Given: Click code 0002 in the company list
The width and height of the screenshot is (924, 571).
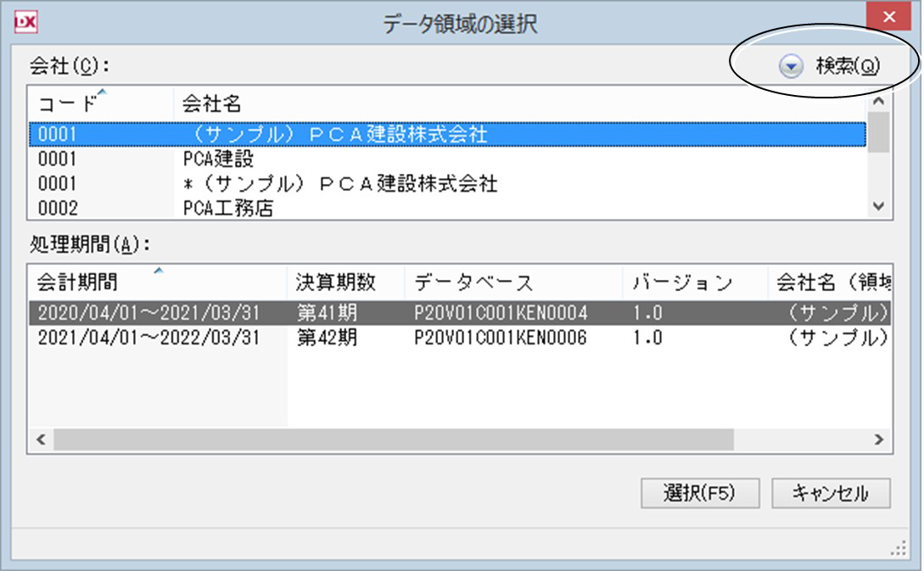Looking at the screenshot, I should click(x=58, y=209).
